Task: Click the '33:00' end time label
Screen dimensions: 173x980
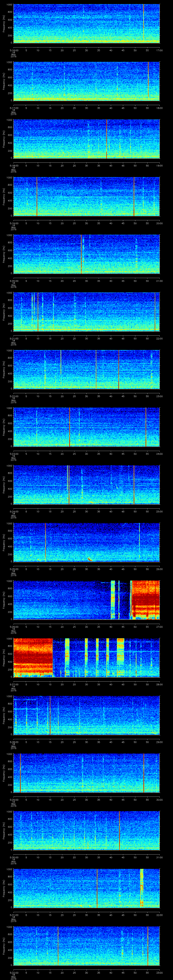Action: (159, 973)
